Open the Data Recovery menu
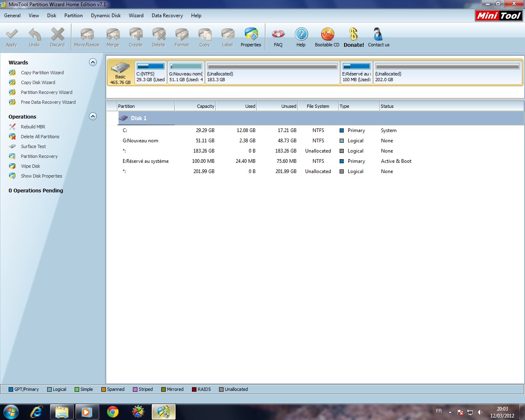 [x=167, y=16]
